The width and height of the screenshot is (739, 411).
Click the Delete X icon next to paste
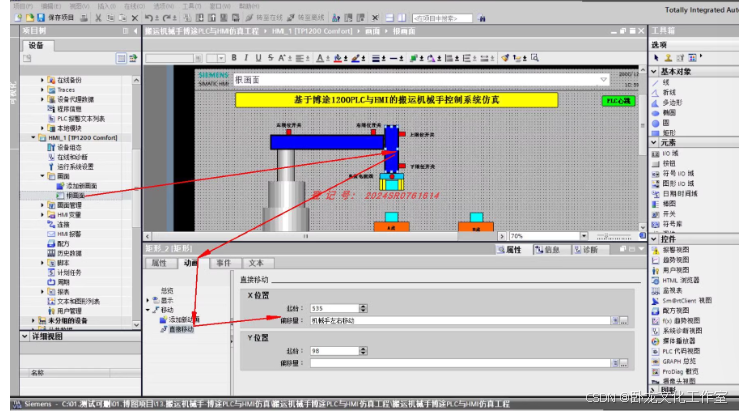[135, 18]
